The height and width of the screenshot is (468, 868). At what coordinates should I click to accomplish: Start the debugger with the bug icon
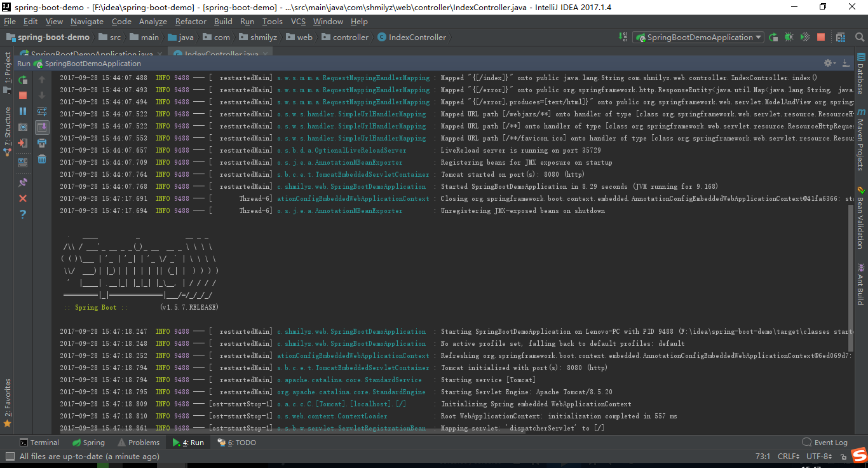(x=789, y=38)
